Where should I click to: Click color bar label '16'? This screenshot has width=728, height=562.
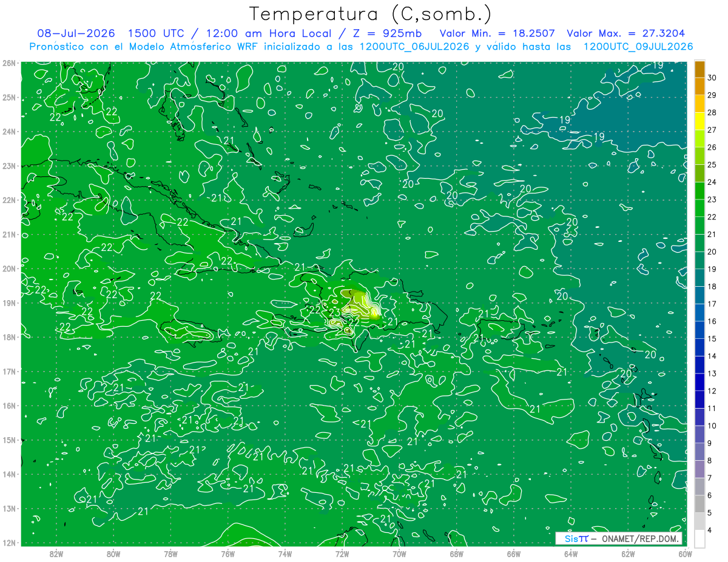point(712,321)
